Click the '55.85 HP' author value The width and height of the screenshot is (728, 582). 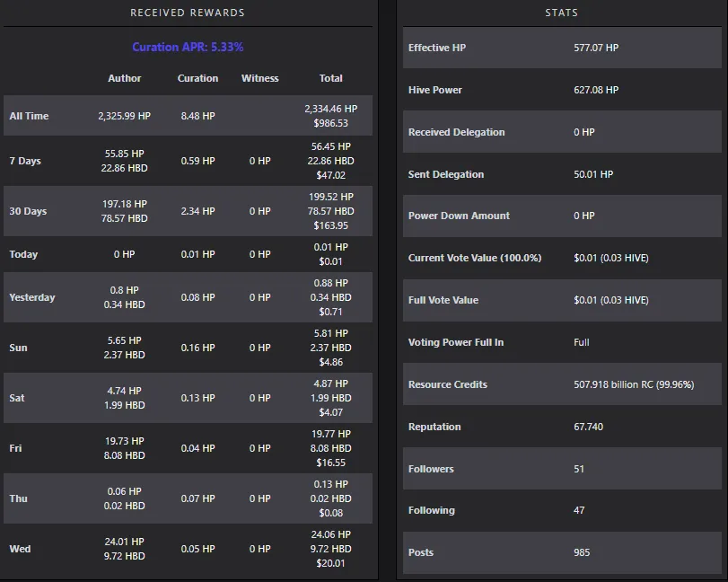[x=125, y=154]
